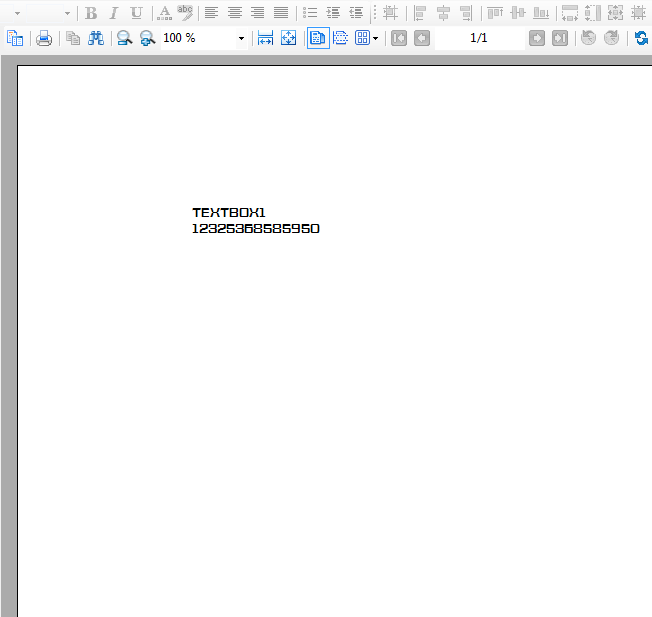Click the zoom in magnifier icon
The height and width of the screenshot is (617, 652).
click(x=124, y=38)
